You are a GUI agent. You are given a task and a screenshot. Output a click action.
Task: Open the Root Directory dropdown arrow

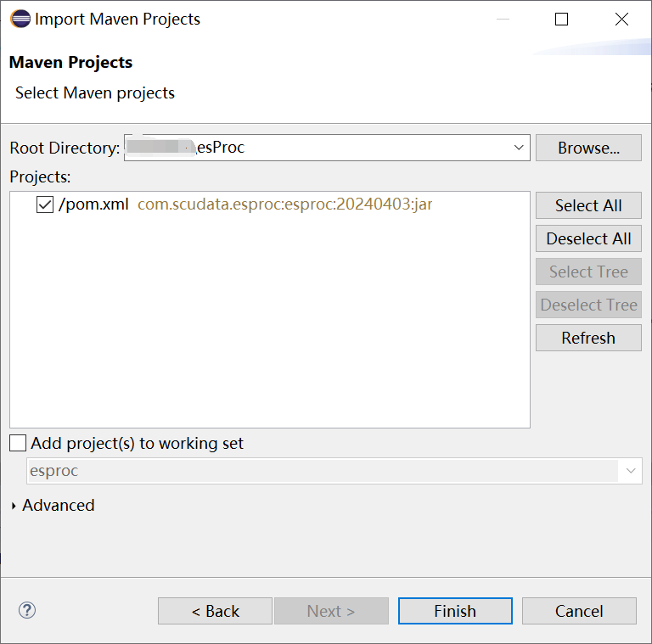(519, 148)
